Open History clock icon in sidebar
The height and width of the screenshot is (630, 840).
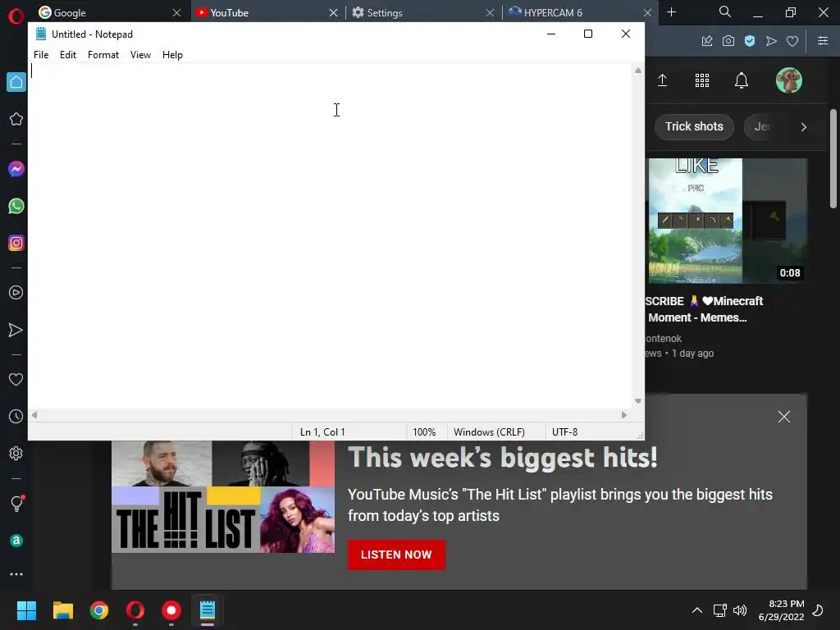tap(16, 416)
